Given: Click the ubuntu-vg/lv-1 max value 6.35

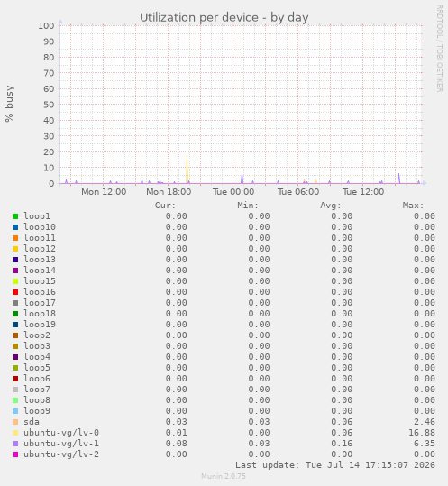Looking at the screenshot, I should [425, 444].
